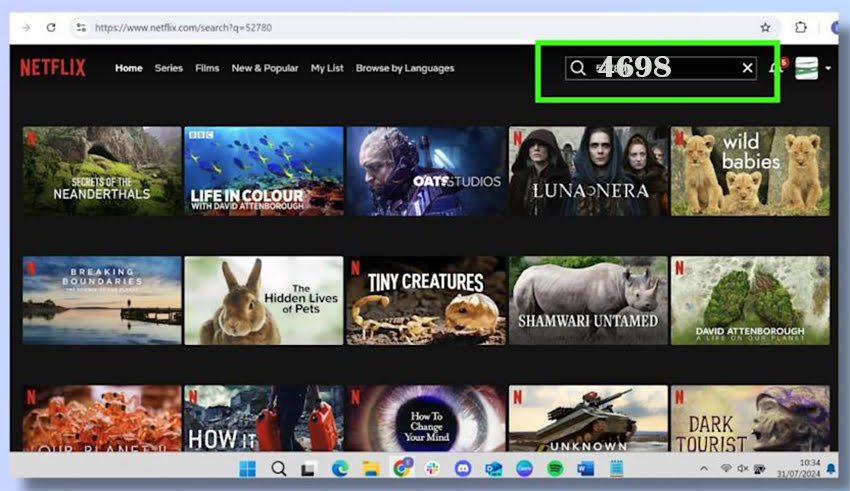This screenshot has height=491, width=850.
Task: Open the Netflix notifications bell
Action: pyautogui.click(x=776, y=68)
